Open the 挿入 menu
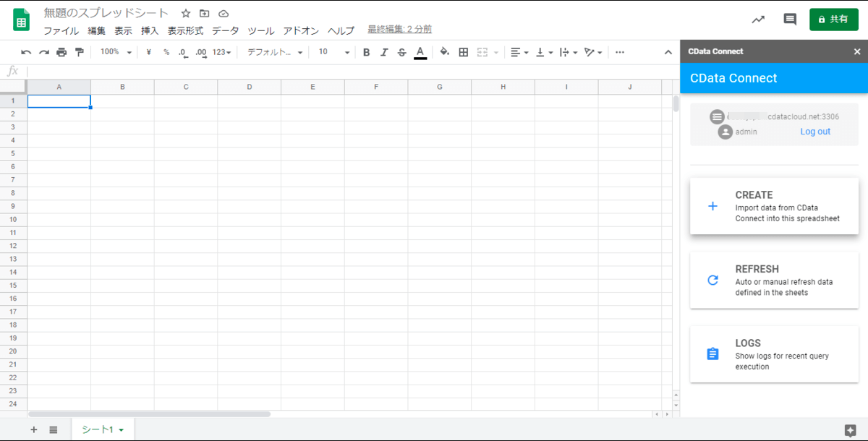This screenshot has width=868, height=441. click(x=150, y=31)
